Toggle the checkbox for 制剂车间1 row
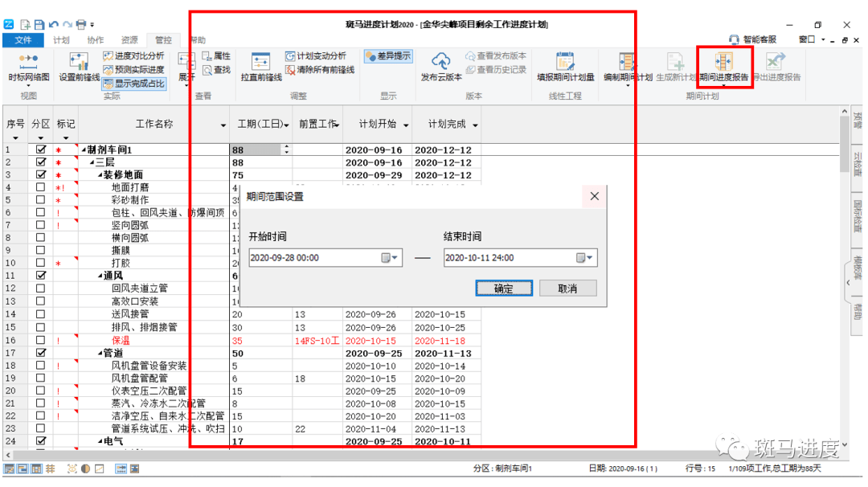This screenshot has width=868, height=487. (x=40, y=149)
